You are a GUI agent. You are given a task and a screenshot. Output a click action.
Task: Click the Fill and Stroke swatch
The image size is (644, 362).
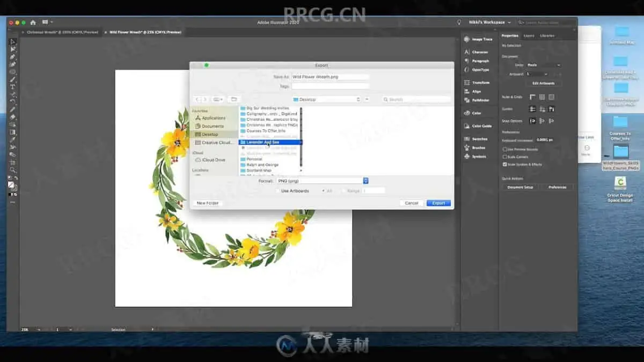click(12, 186)
